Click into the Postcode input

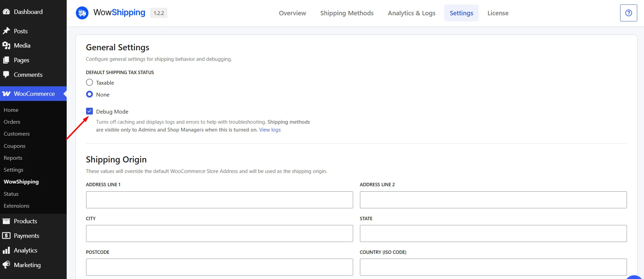pos(219,267)
